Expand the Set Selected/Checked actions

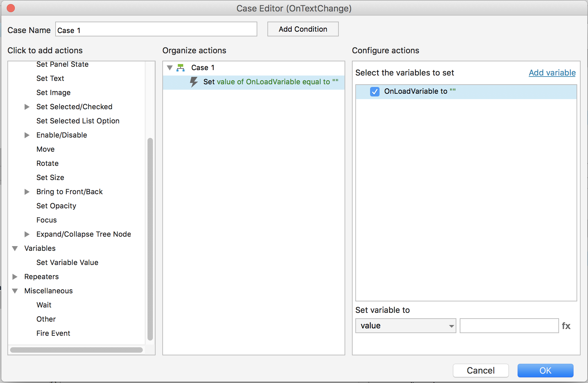pyautogui.click(x=27, y=107)
